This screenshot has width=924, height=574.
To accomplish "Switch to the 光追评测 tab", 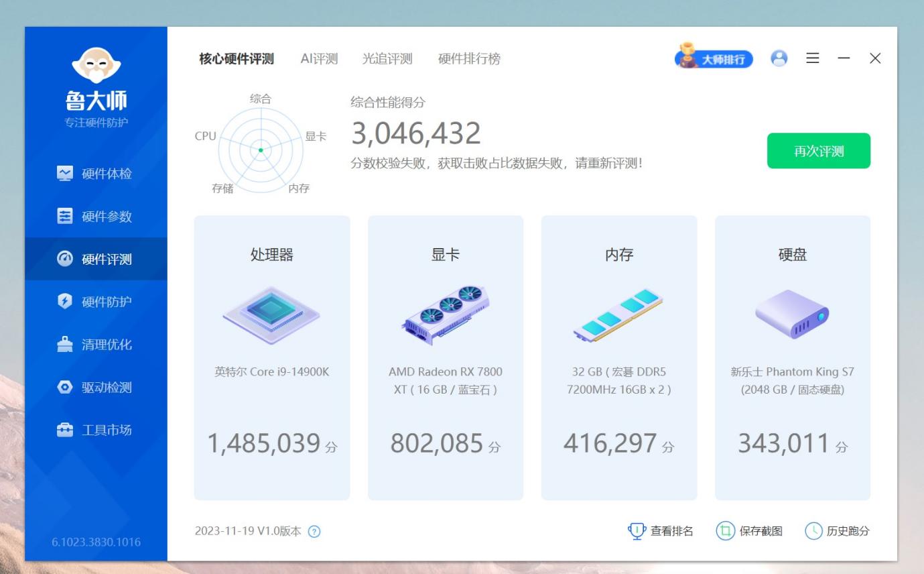I will pyautogui.click(x=387, y=59).
